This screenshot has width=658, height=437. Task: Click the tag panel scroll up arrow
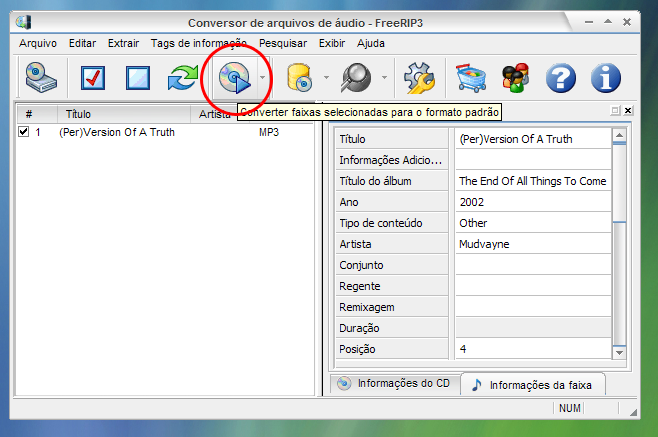tap(619, 135)
